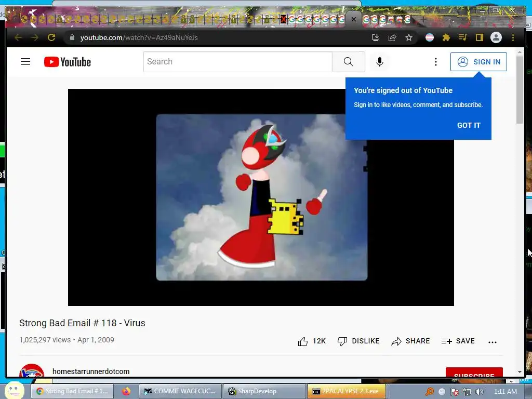SAVE the video to a playlist

tap(458, 341)
